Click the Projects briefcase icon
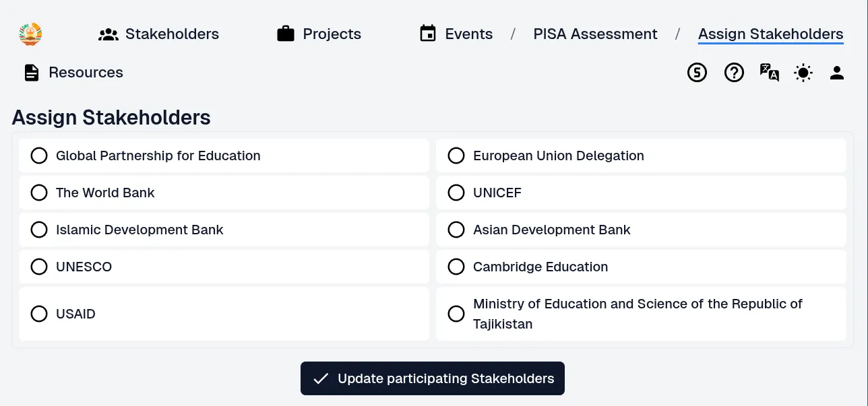This screenshot has width=868, height=406. [x=286, y=34]
